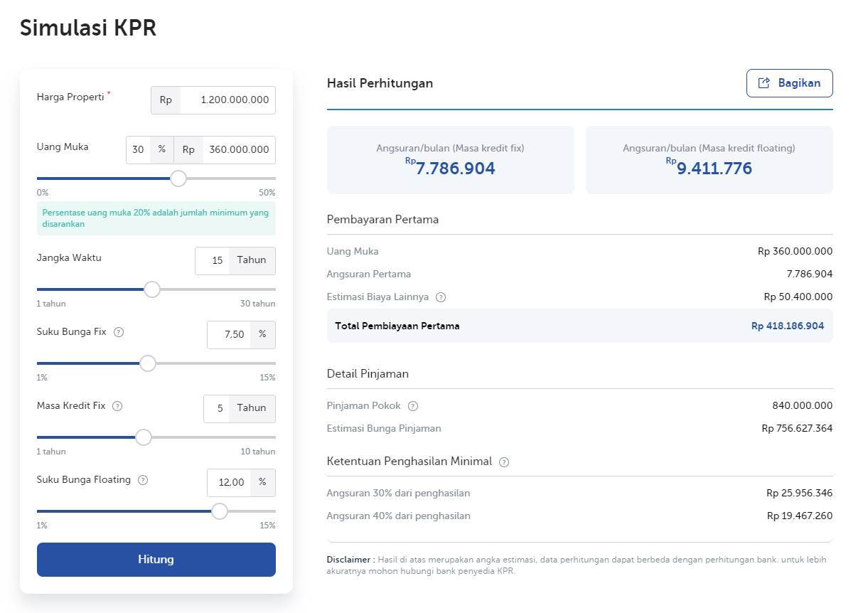This screenshot has width=868, height=613.
Task: Click the Masa Kredit Fix years input
Action: coord(217,409)
